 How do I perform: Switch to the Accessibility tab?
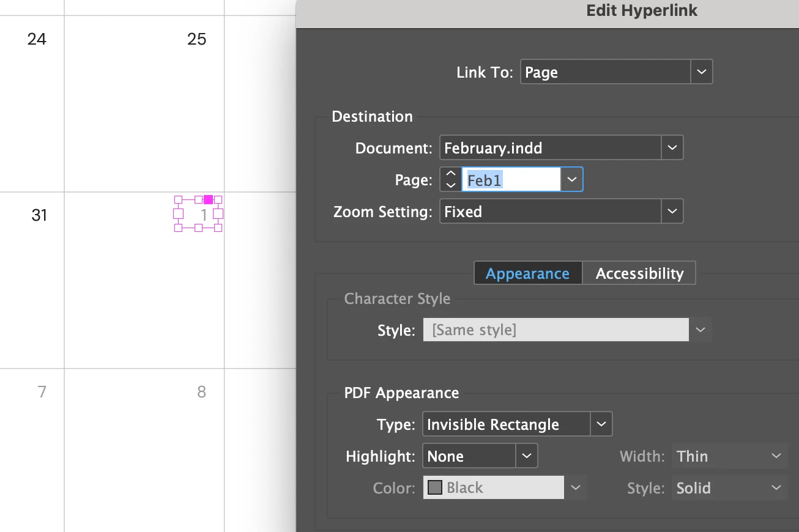[639, 273]
